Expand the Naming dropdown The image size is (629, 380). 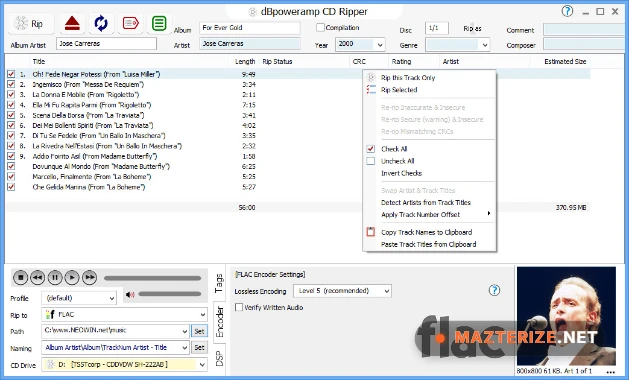(185, 347)
